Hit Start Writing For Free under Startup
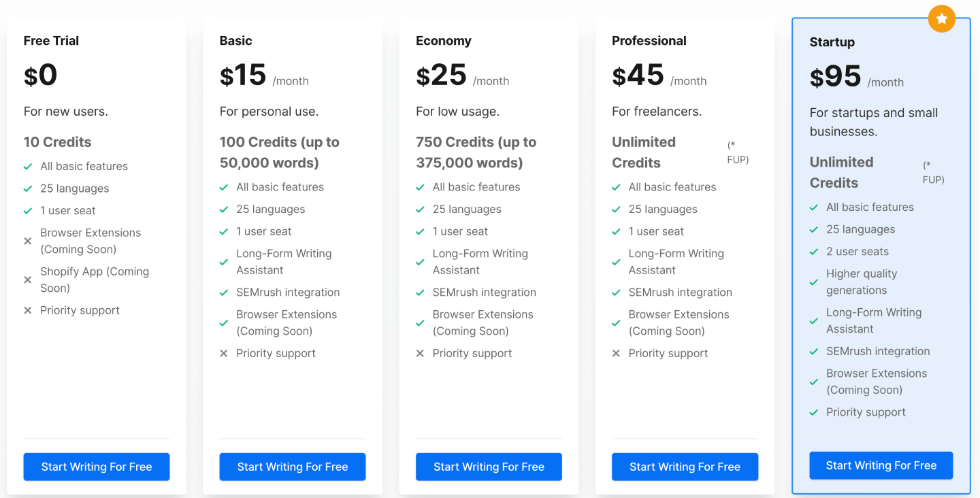Image resolution: width=980 pixels, height=498 pixels. (x=881, y=465)
